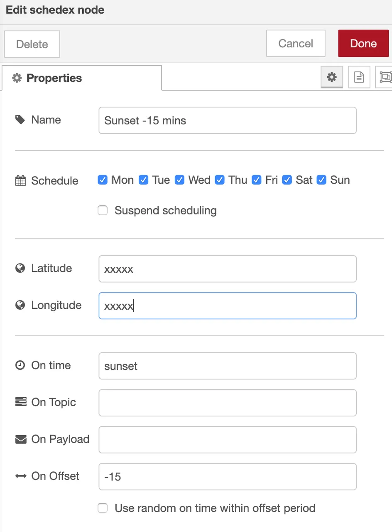Image resolution: width=392 pixels, height=532 pixels.
Task: Open node appearance icon tab
Action: click(385, 77)
